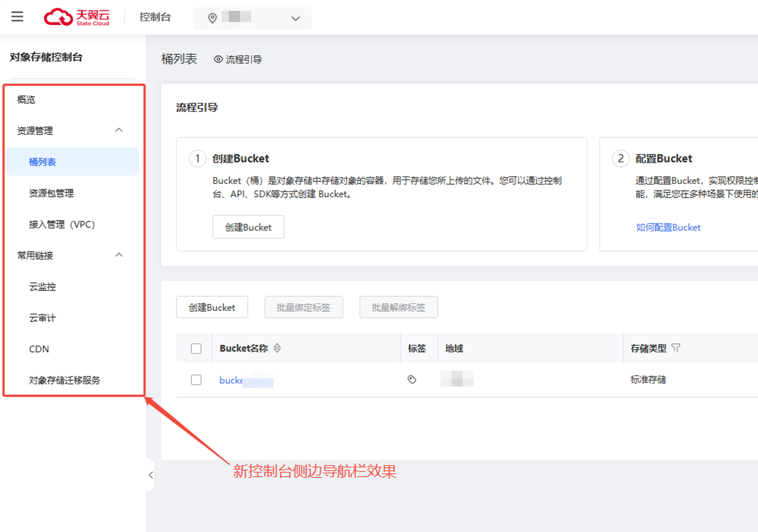Collapse sidebar with the left arrow handle
The width and height of the screenshot is (758, 532).
coord(151,475)
